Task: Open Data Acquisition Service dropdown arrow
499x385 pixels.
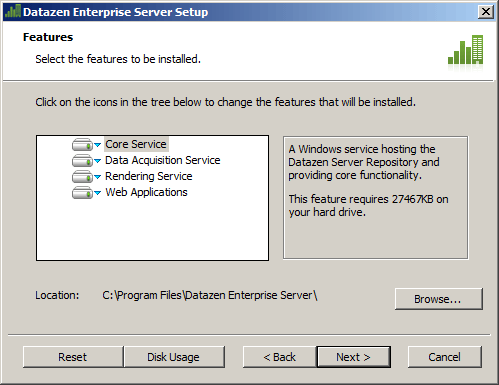Action: [97, 161]
